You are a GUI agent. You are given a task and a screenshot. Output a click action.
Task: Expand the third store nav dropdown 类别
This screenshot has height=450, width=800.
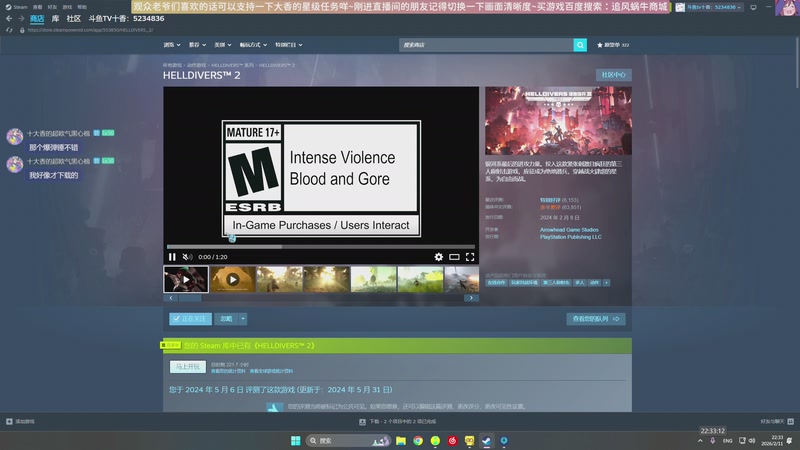coord(222,45)
